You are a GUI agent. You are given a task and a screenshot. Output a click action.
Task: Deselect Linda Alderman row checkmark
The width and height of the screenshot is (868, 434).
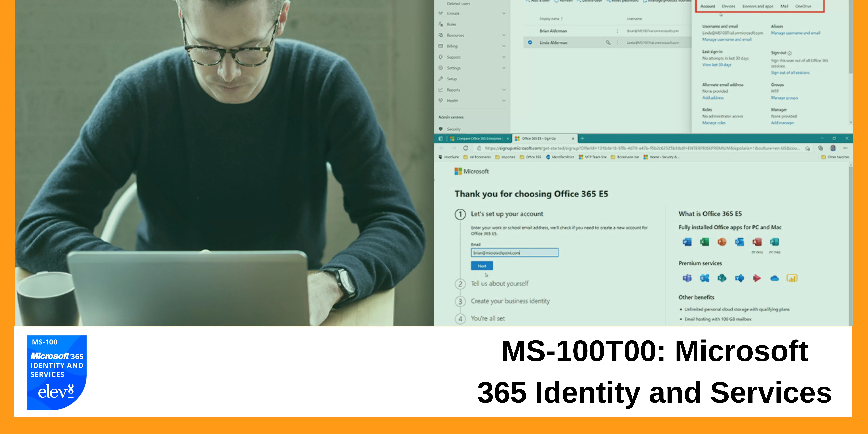530,42
